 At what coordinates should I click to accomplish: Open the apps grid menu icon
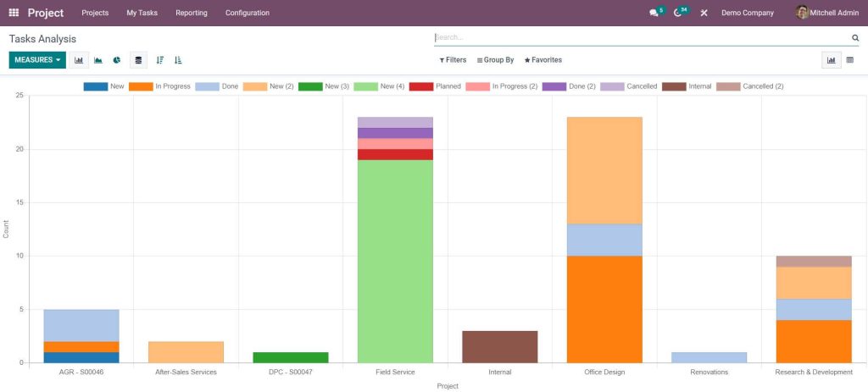click(x=14, y=13)
